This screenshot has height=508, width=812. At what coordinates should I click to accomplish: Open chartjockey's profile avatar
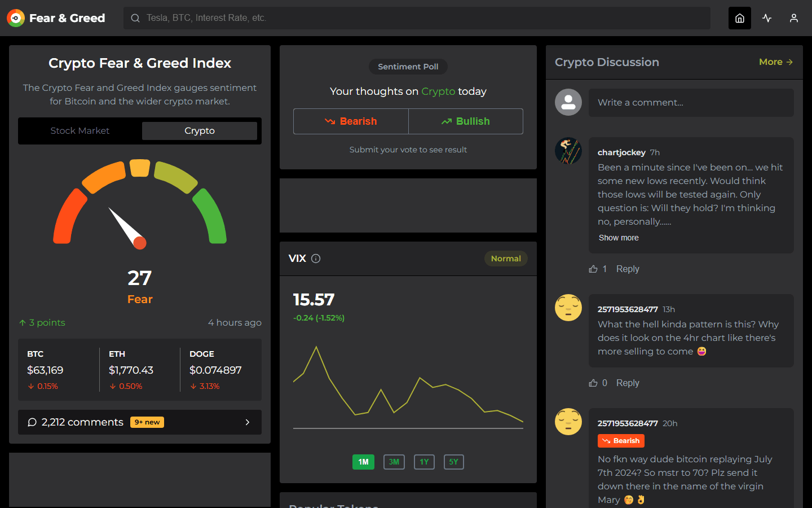[568, 151]
